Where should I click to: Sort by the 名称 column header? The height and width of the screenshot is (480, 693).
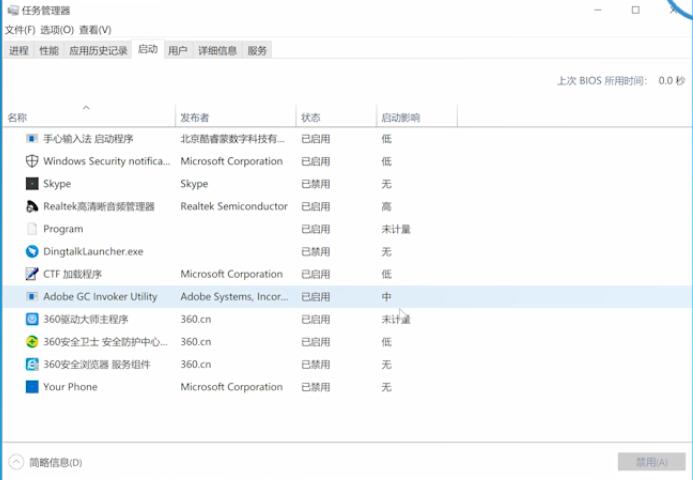tap(88, 116)
